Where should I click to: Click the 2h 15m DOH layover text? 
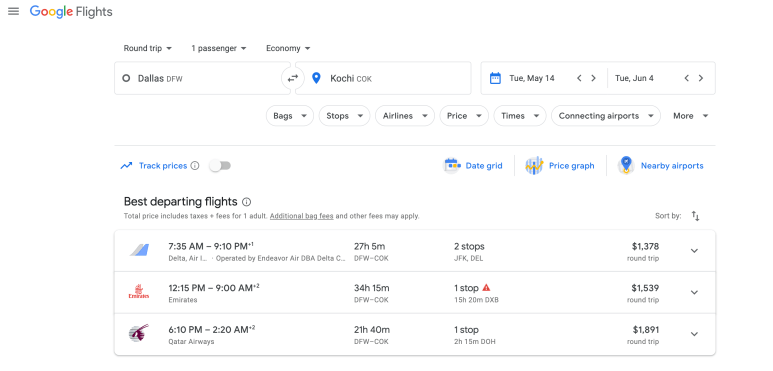[475, 341]
